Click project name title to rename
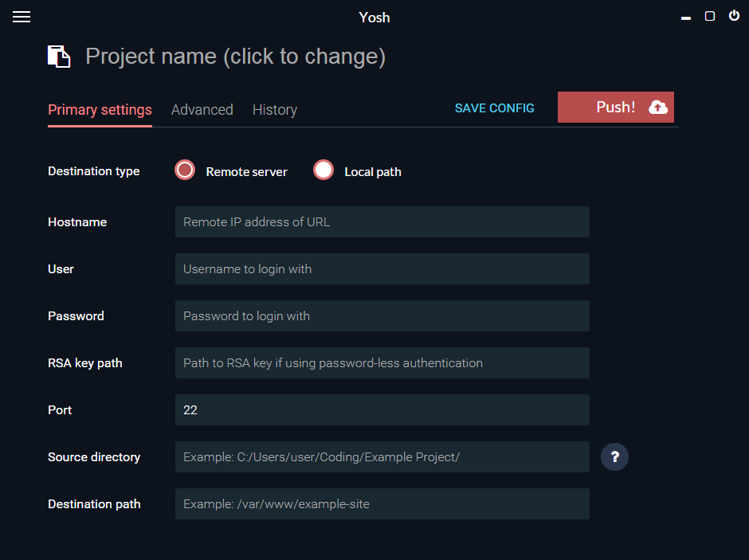The image size is (749, 560). 236,57
